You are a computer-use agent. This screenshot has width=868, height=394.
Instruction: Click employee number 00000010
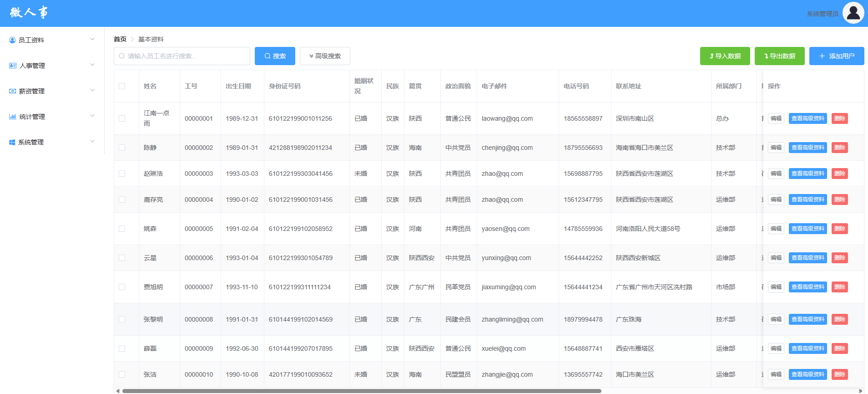point(199,374)
